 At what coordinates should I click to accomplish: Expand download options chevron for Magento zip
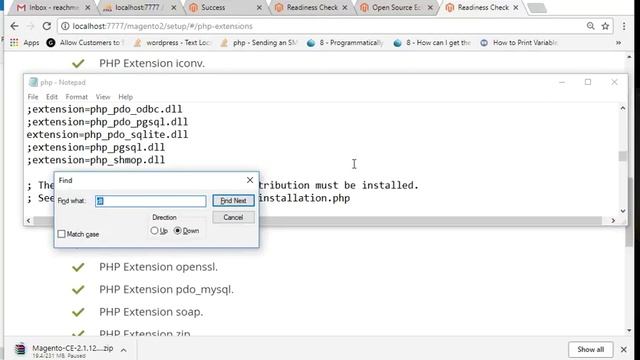coord(123,350)
